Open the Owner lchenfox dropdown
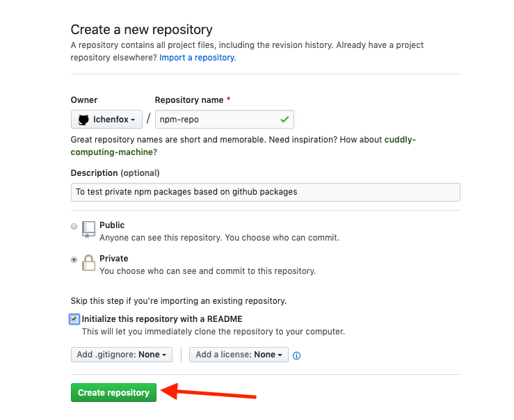514x420 pixels. click(x=106, y=120)
